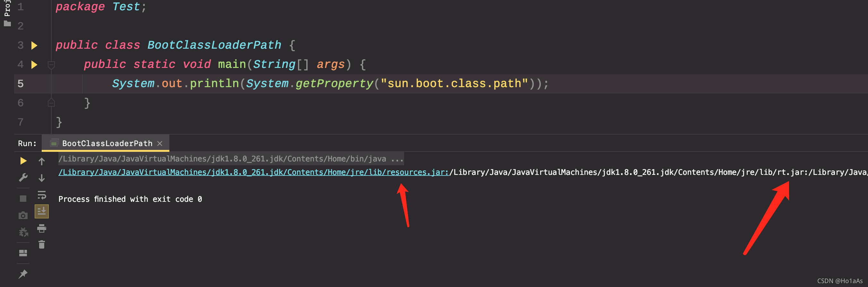Click the rt.jar path in console output

(x=628, y=172)
